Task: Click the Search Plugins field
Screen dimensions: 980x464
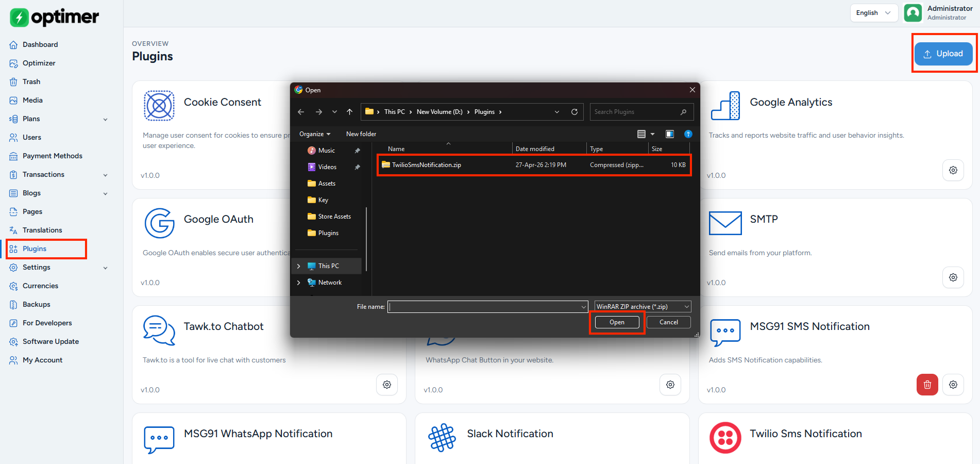Action: (x=641, y=112)
